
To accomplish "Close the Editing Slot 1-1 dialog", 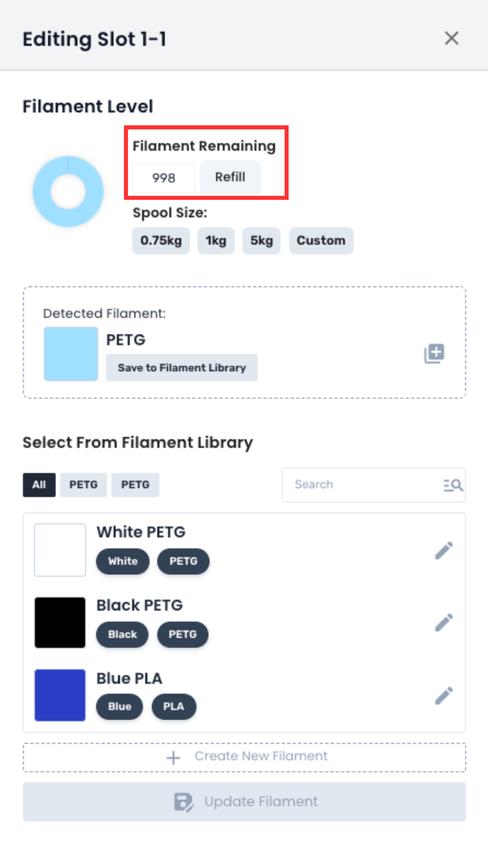I will click(x=451, y=38).
